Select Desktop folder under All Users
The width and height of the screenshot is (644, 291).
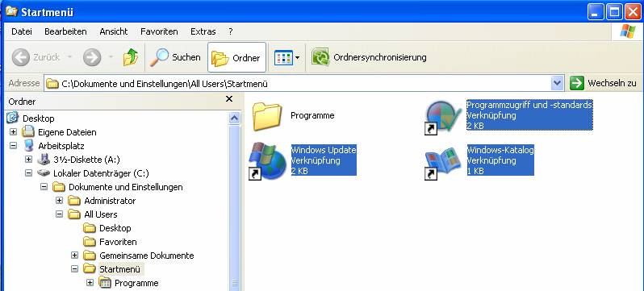tap(115, 228)
